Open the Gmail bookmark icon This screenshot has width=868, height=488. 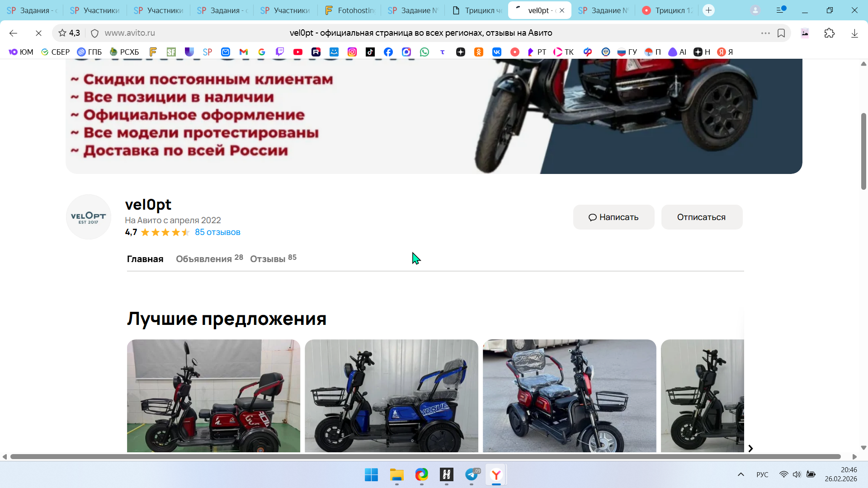(x=243, y=52)
